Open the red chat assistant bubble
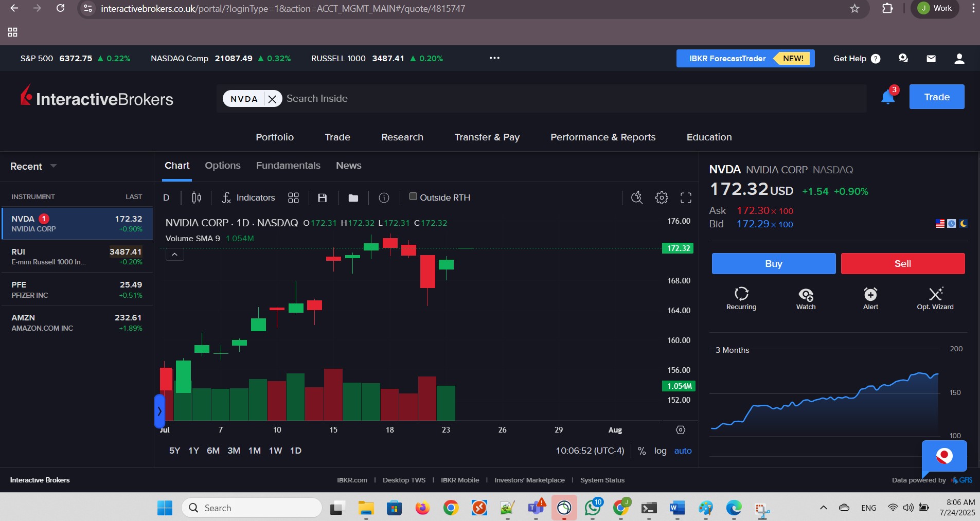 click(x=944, y=456)
